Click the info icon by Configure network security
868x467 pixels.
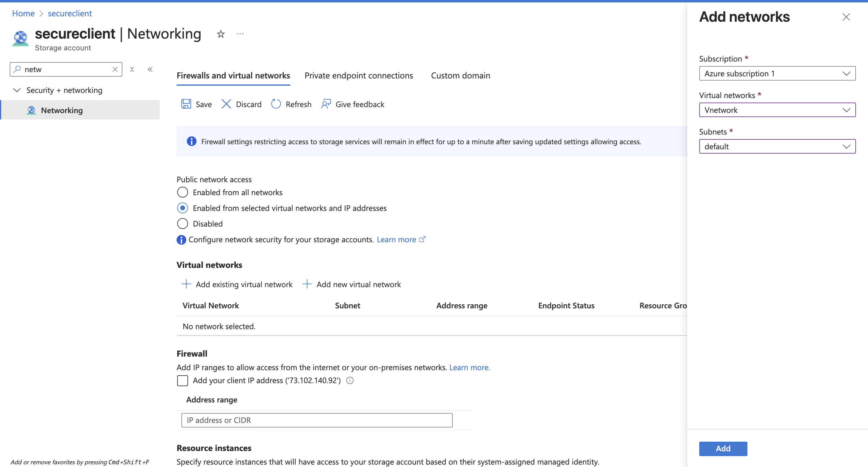click(x=181, y=240)
